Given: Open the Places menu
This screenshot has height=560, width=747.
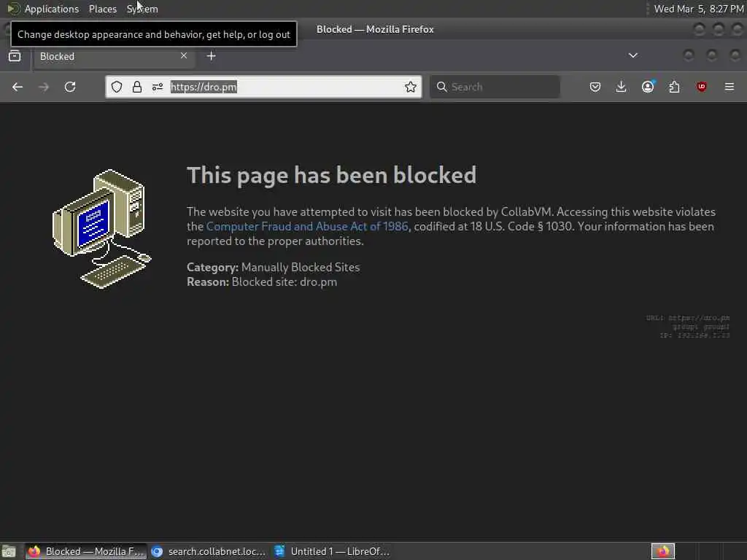Looking at the screenshot, I should point(103,9).
